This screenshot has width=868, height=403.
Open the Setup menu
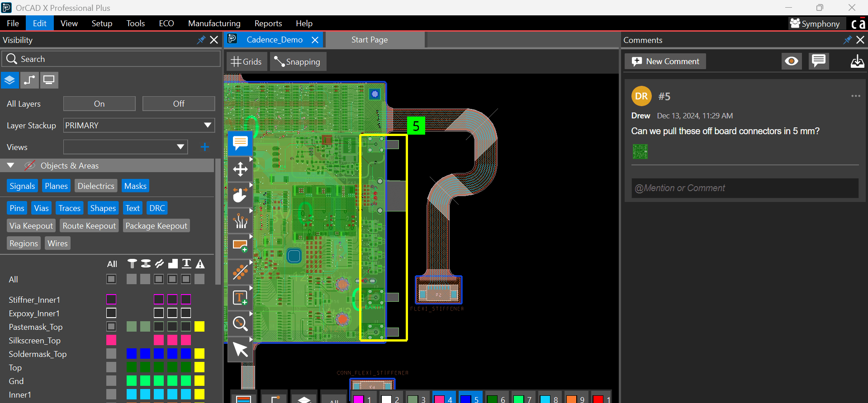tap(102, 23)
